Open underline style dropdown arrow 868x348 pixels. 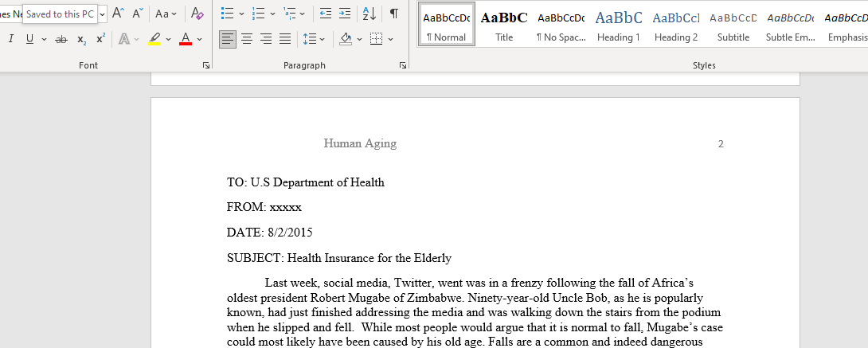(44, 39)
